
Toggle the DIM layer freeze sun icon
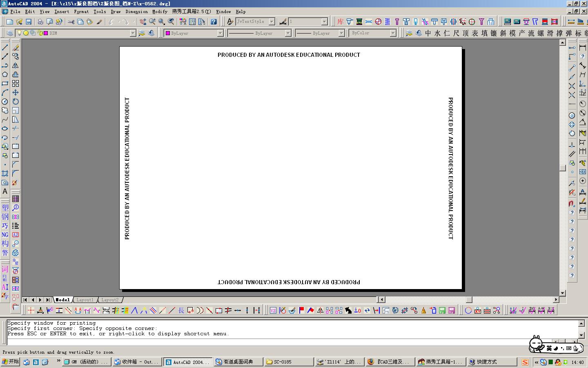click(26, 33)
